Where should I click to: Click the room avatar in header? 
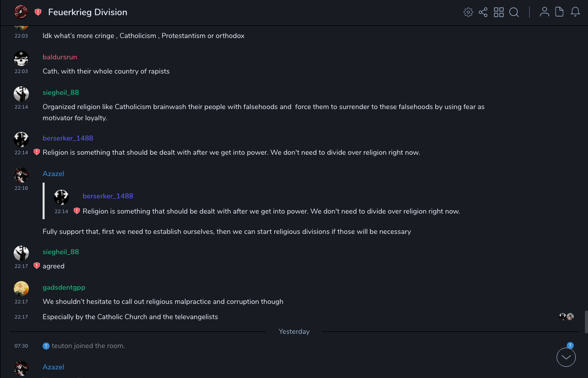click(21, 12)
